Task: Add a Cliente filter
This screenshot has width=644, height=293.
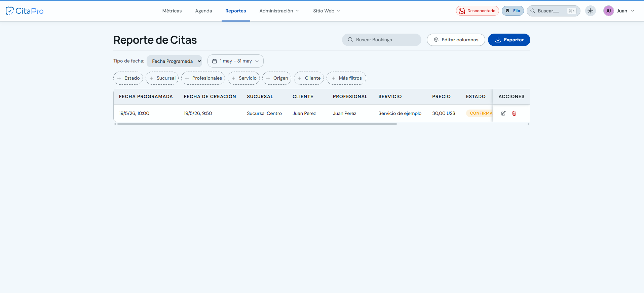Action: 309,78
